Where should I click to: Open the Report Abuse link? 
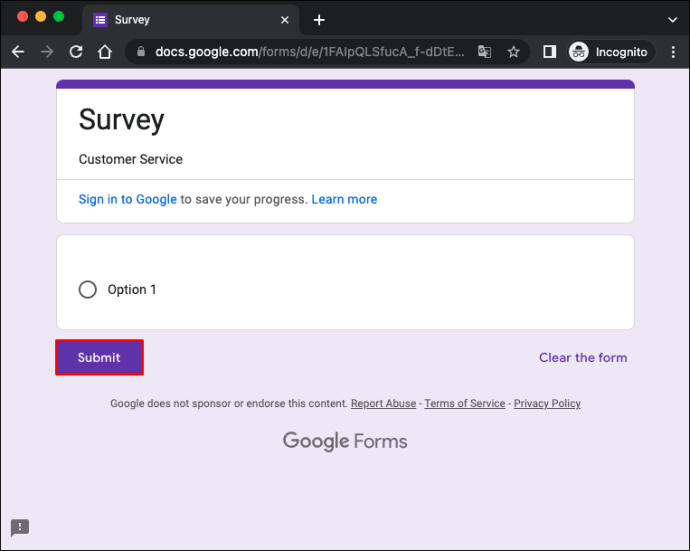click(383, 404)
